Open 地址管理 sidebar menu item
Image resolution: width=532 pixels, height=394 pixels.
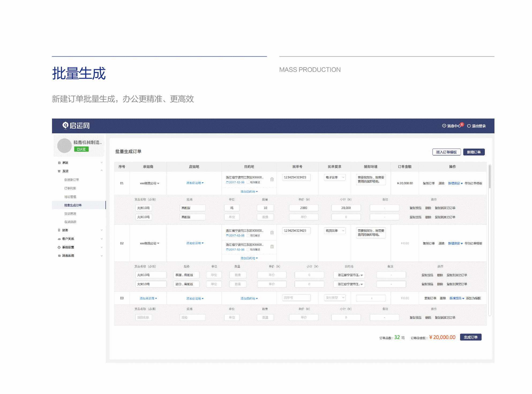pyautogui.click(x=70, y=197)
